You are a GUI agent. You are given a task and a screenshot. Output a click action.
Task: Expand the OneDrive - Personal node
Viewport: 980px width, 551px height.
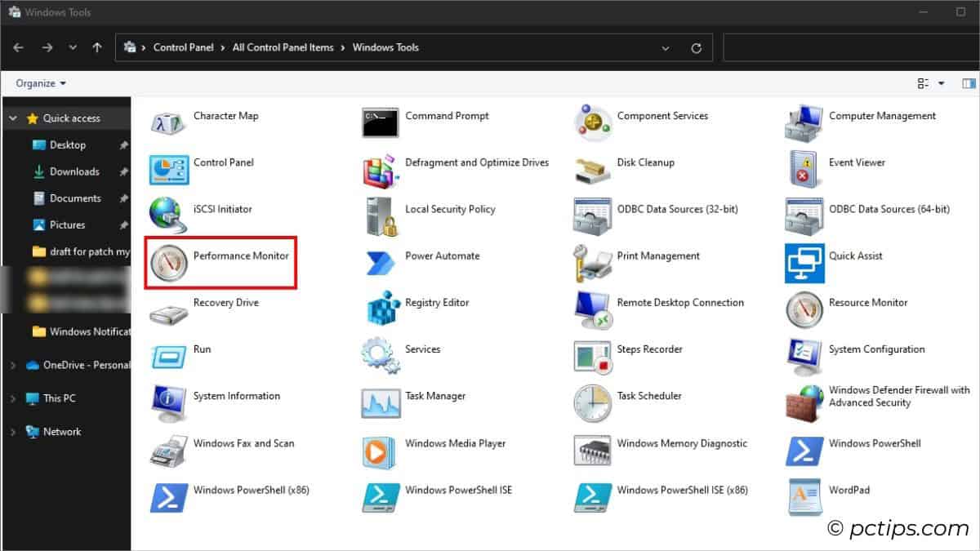pyautogui.click(x=12, y=366)
